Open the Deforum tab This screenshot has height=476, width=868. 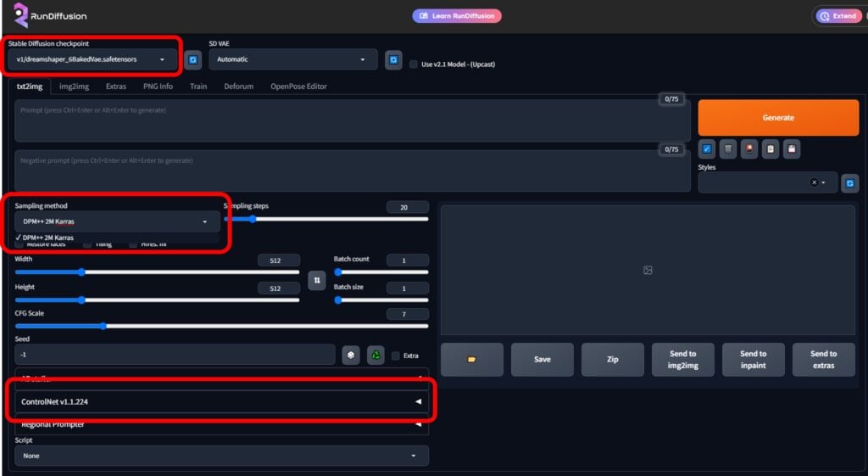pos(238,87)
